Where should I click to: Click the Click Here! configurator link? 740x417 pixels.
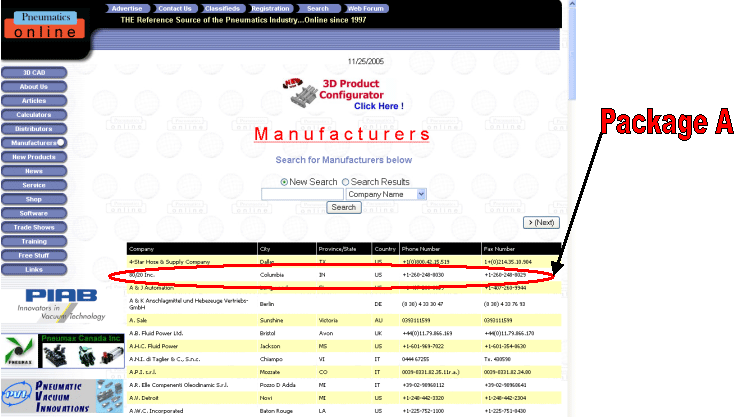[379, 106]
